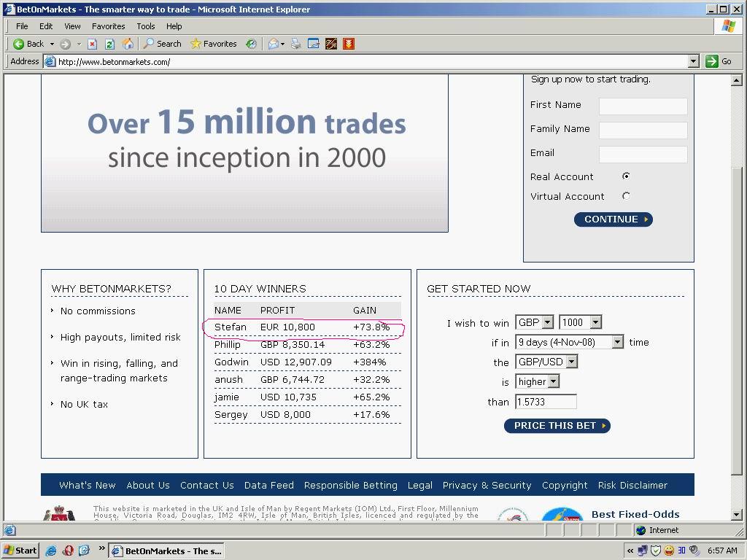Click the page scrollbar up arrow
This screenshot has width=747, height=560.
(x=737, y=80)
